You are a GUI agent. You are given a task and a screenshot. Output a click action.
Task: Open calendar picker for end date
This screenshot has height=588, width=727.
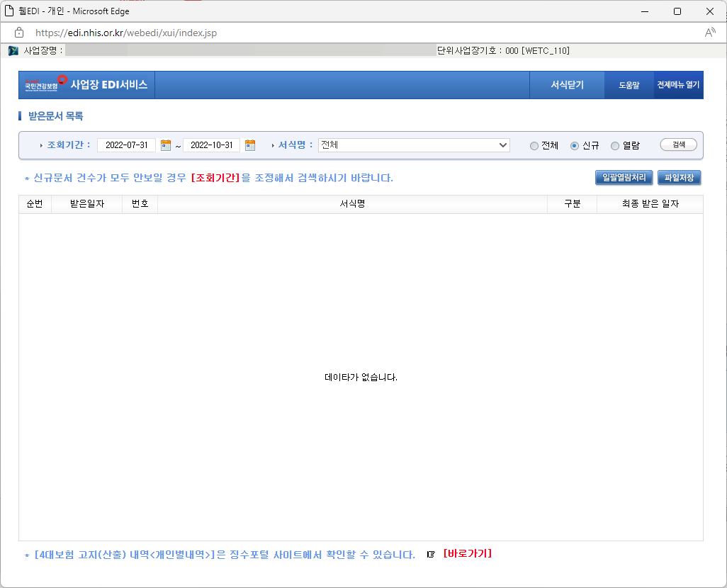coord(250,145)
